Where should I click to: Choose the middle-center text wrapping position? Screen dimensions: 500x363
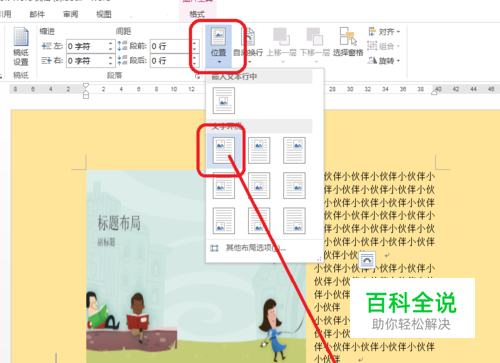tap(259, 186)
